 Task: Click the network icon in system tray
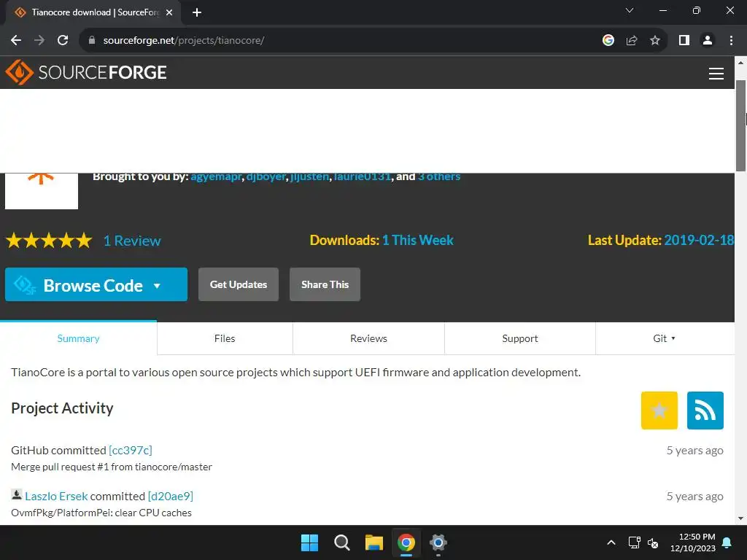tap(634, 542)
